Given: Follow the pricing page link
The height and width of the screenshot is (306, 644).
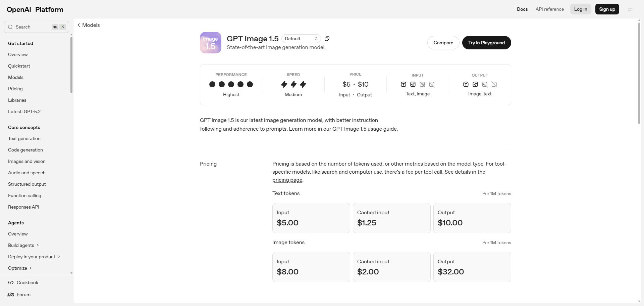Looking at the screenshot, I should [287, 180].
